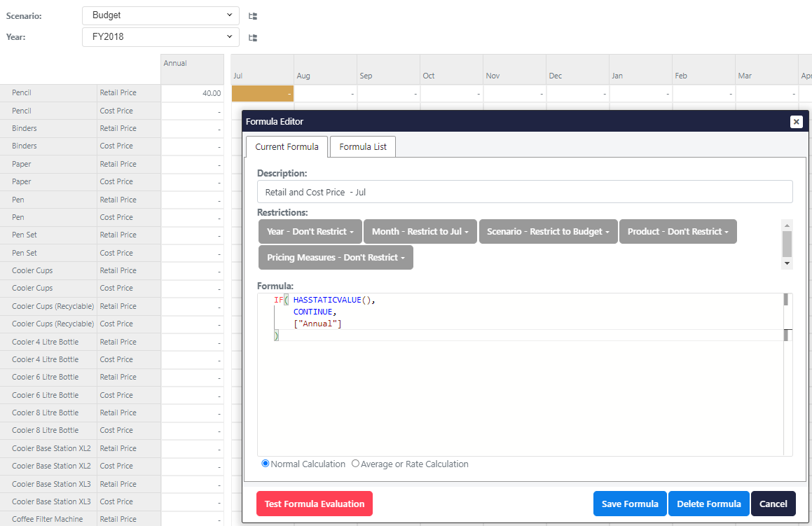Click the restrictions scrollbar up arrow
Viewport: 812px width, 526px height.
click(x=787, y=225)
